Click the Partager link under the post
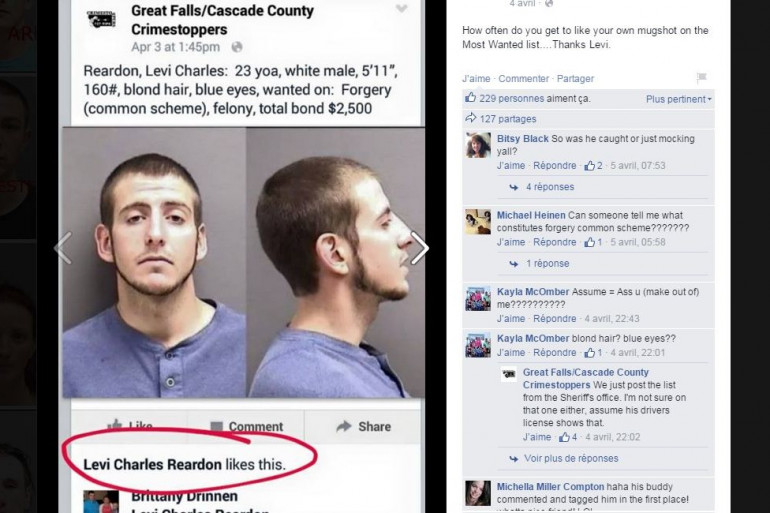Viewport: 770px width, 513px height. click(575, 79)
